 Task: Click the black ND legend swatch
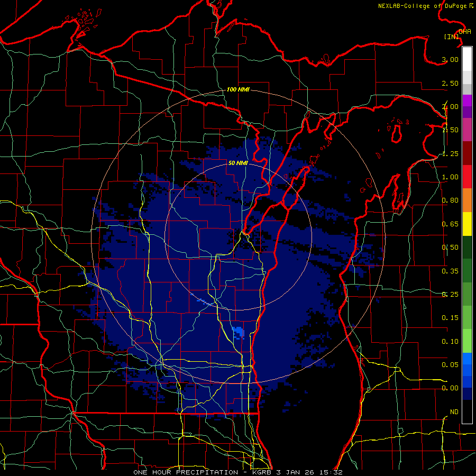tap(467, 411)
